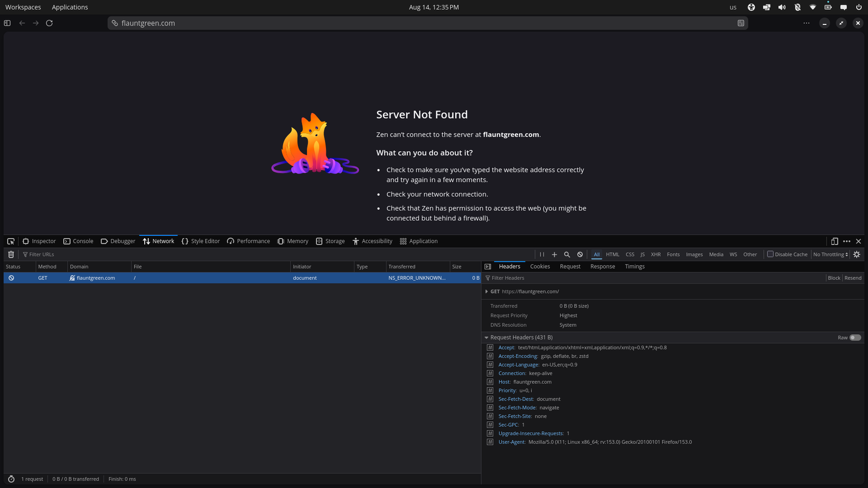868x488 pixels.
Task: Open the Cookies details tab
Action: point(540,266)
